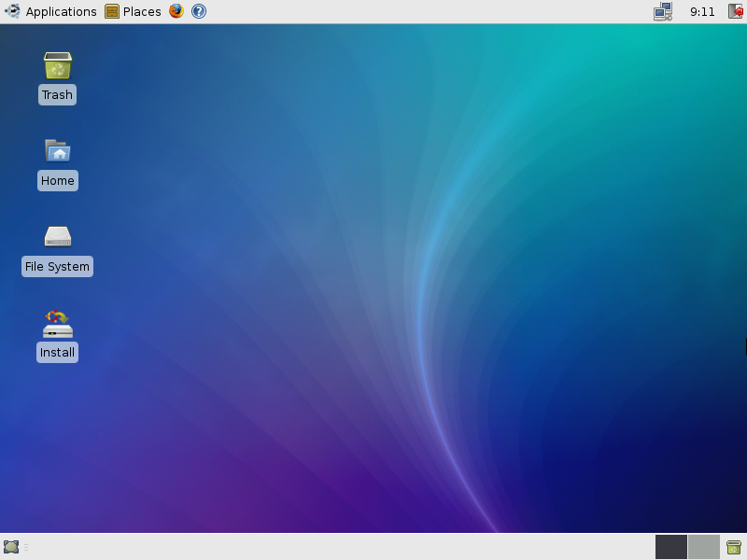Viewport: 747px width, 560px height.
Task: Select the Install launcher desktop icon
Action: (57, 324)
